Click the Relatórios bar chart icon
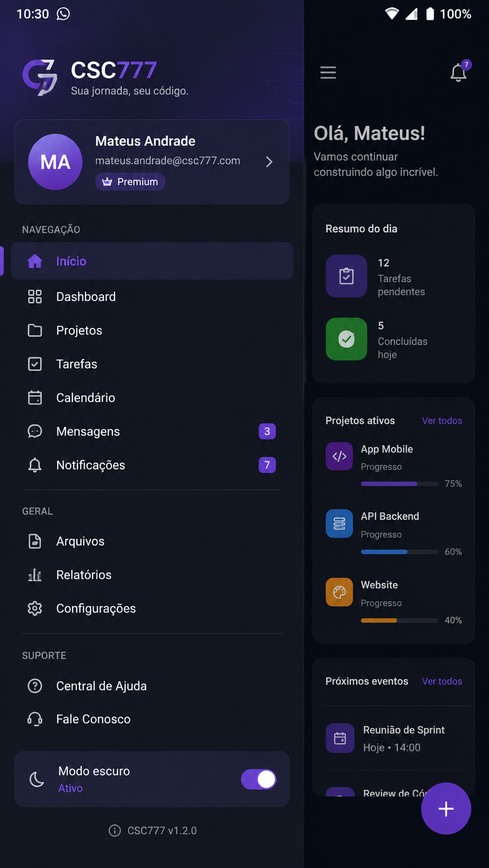The height and width of the screenshot is (868, 489). pyautogui.click(x=35, y=575)
